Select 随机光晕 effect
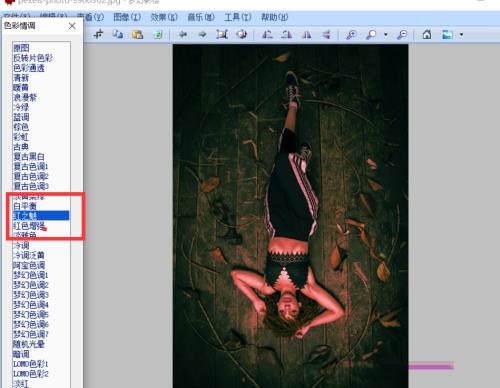 tap(29, 344)
